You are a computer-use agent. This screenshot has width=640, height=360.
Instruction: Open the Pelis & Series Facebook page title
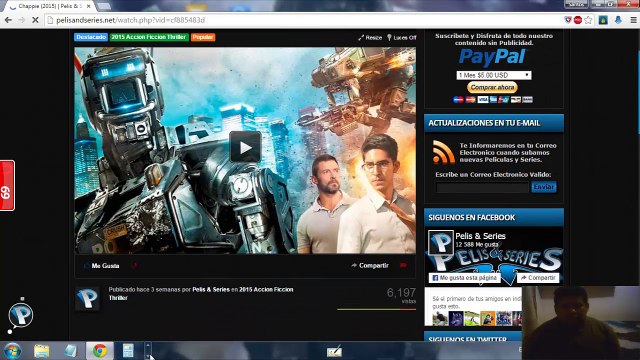(480, 236)
